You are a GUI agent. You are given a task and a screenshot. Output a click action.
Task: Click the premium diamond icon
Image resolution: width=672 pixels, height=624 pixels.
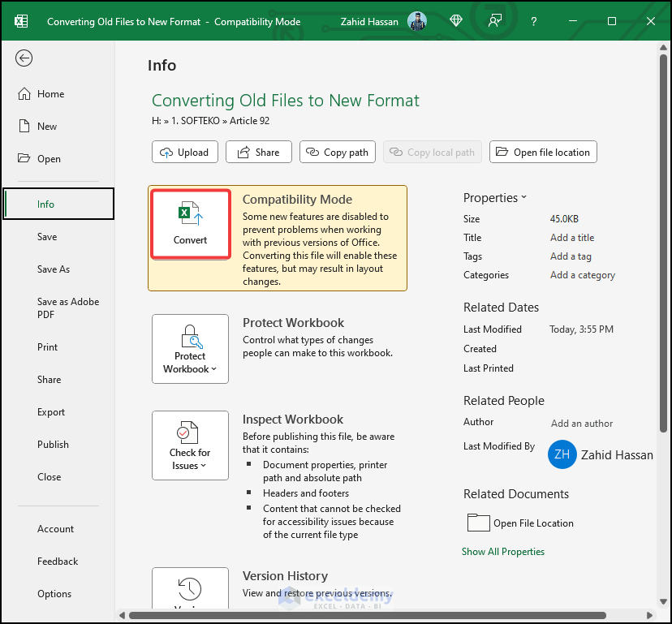pos(455,21)
